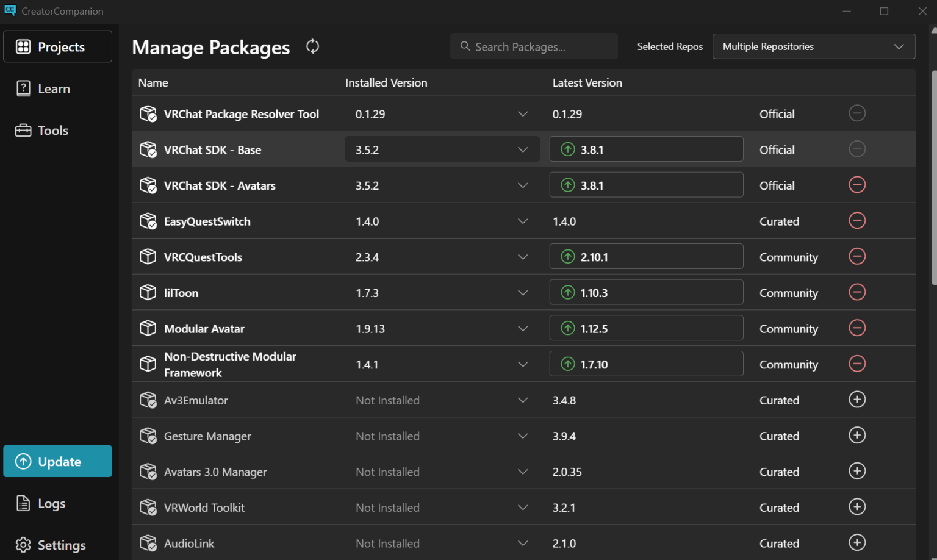Remove the Modular Avatar package
This screenshot has width=937, height=560.
tap(856, 328)
